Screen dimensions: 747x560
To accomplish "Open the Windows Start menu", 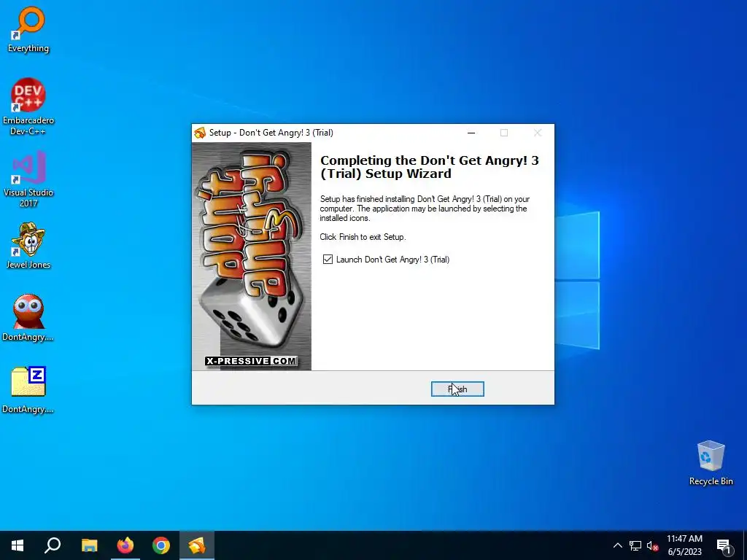I will click(x=18, y=545).
